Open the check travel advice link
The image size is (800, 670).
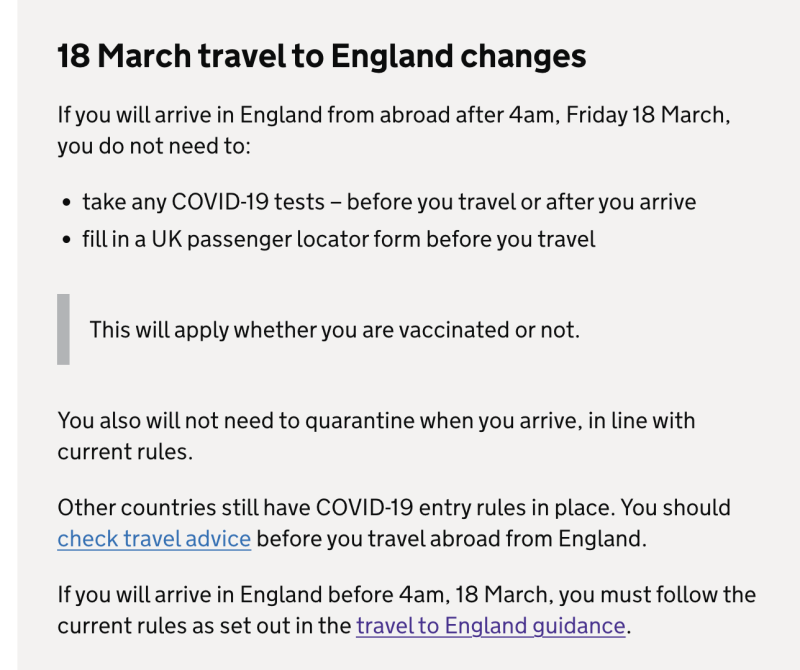point(154,539)
